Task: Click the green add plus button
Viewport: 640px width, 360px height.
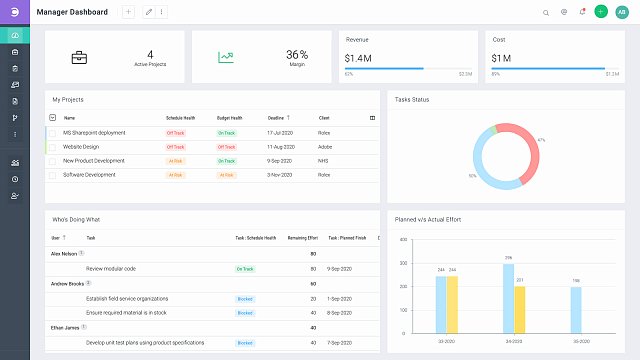Action: pos(601,12)
